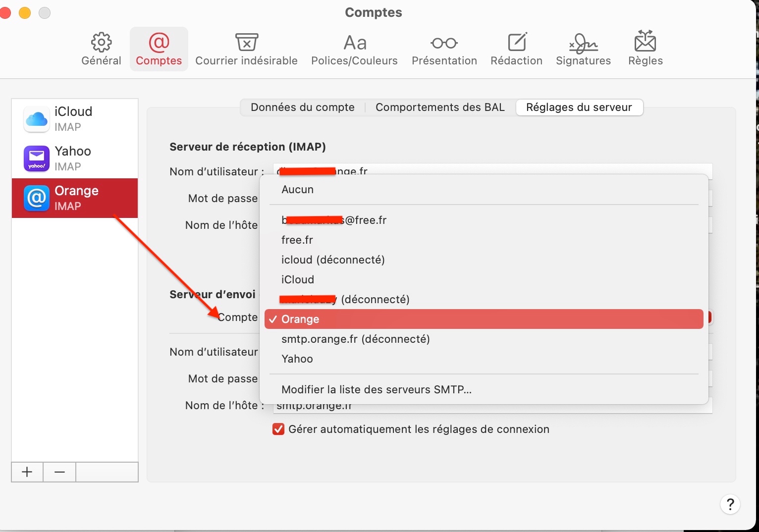Select the Orange IMAP account
The image size is (759, 532).
click(x=75, y=198)
